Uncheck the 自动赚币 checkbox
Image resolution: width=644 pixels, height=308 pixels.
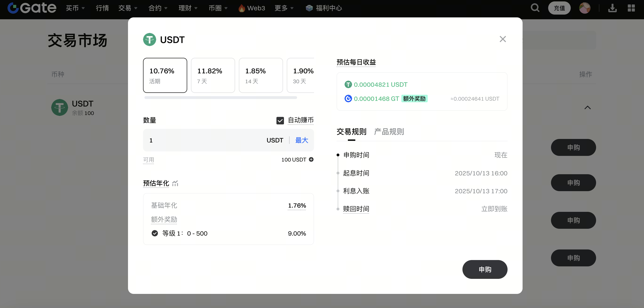[280, 121]
